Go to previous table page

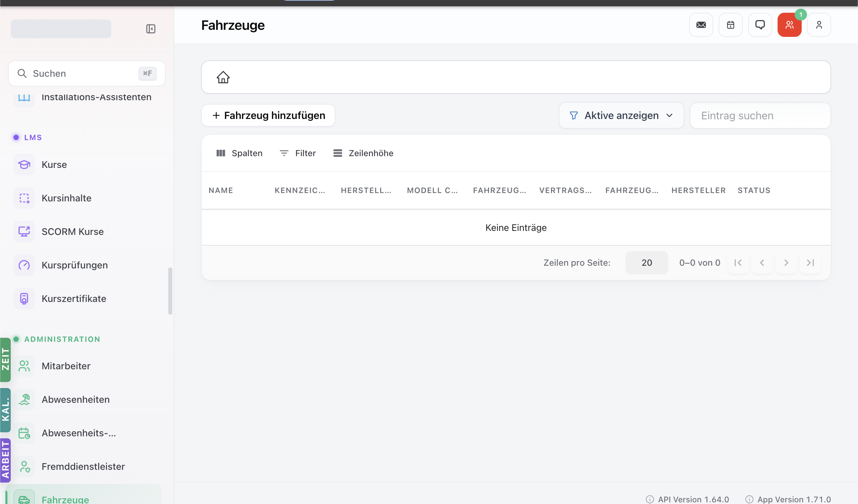click(x=762, y=263)
